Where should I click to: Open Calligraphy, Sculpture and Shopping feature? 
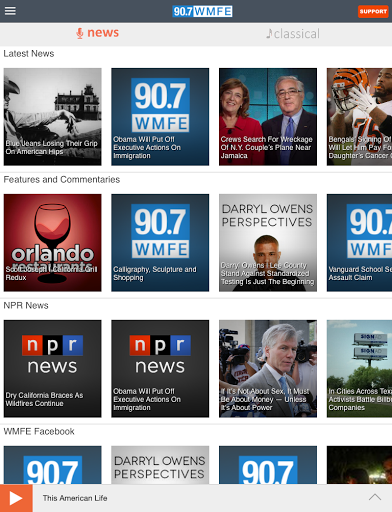160,243
